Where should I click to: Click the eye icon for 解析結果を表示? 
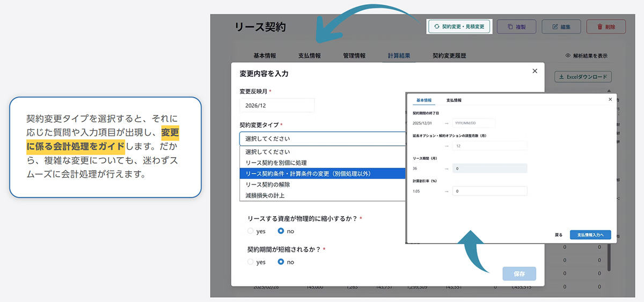(x=568, y=56)
